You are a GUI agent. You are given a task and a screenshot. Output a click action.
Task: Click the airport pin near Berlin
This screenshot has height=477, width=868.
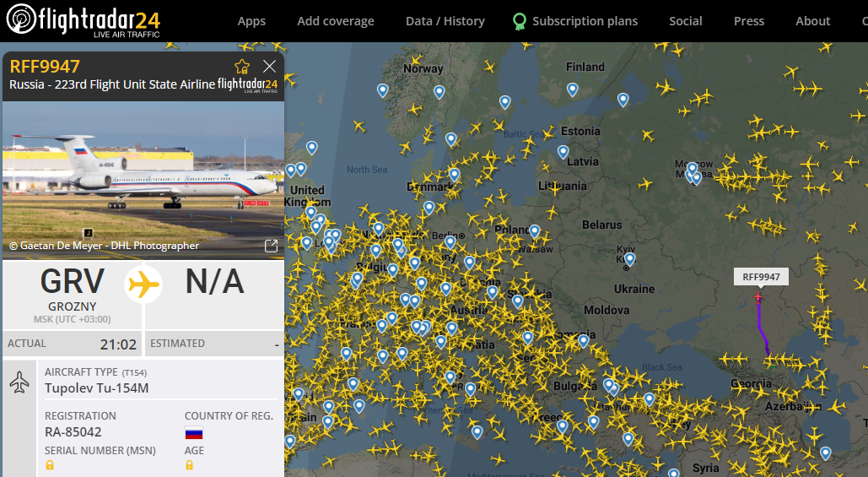coord(450,242)
